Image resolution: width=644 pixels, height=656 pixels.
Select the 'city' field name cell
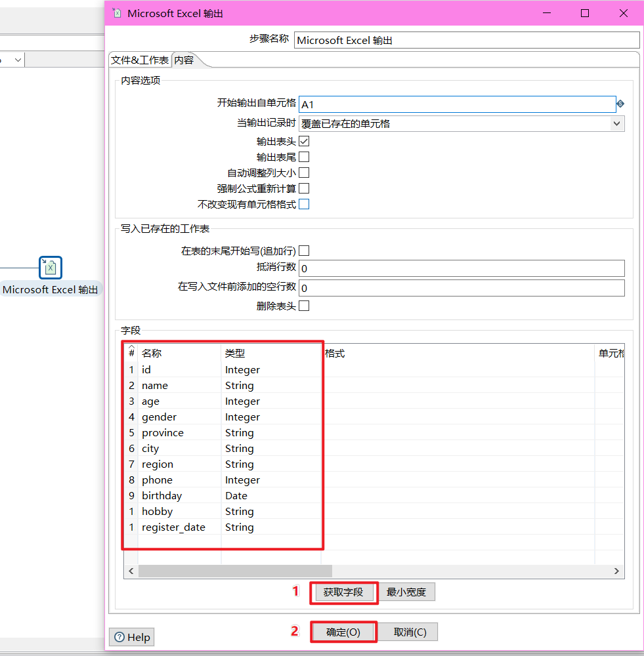pos(179,449)
